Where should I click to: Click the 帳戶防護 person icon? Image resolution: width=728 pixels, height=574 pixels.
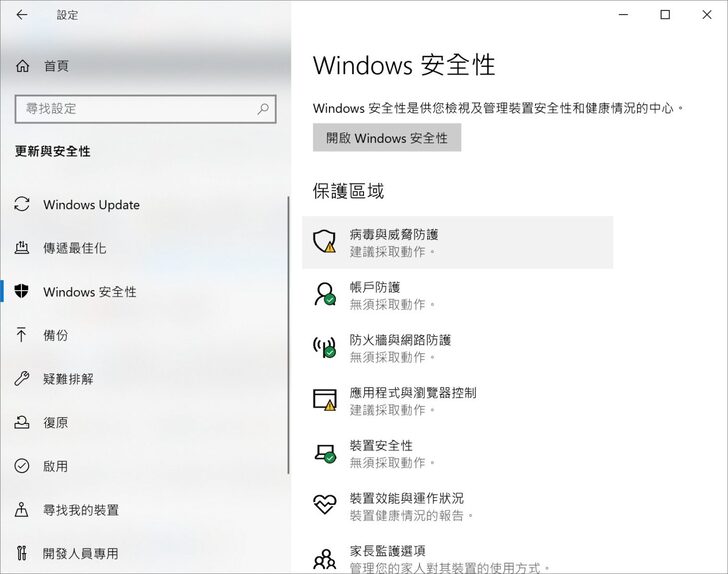pyautogui.click(x=325, y=294)
